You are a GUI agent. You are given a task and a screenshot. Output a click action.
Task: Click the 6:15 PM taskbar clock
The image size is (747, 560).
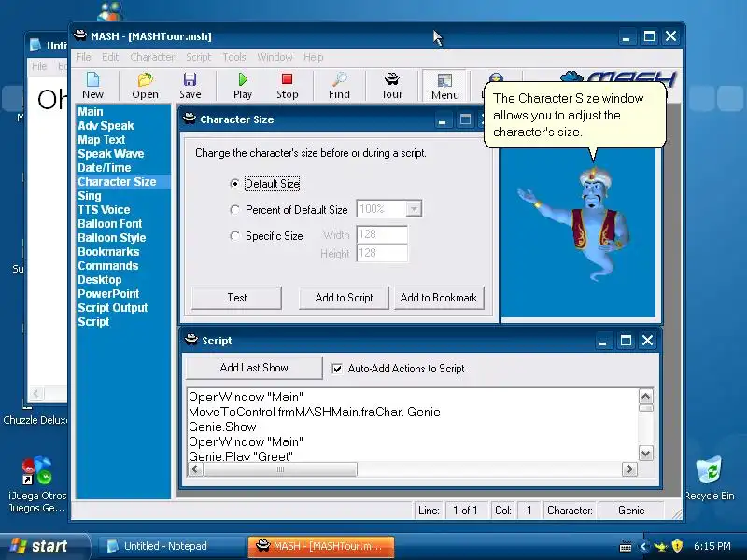[712, 546]
